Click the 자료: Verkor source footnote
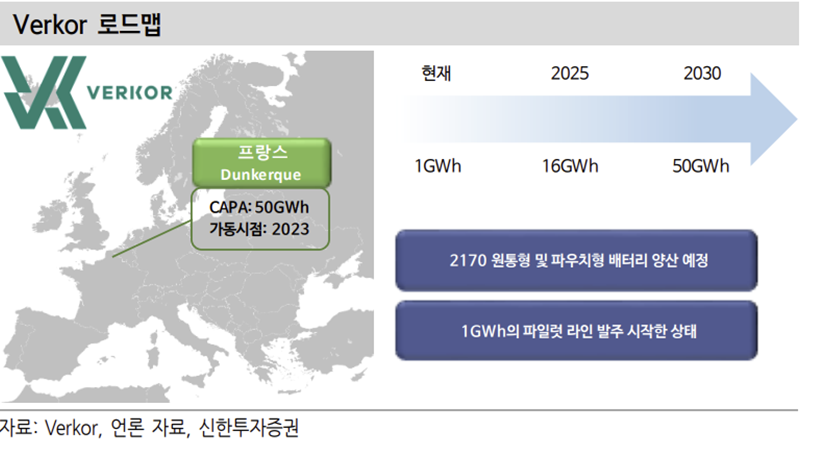This screenshot has height=453, width=822. click(149, 428)
